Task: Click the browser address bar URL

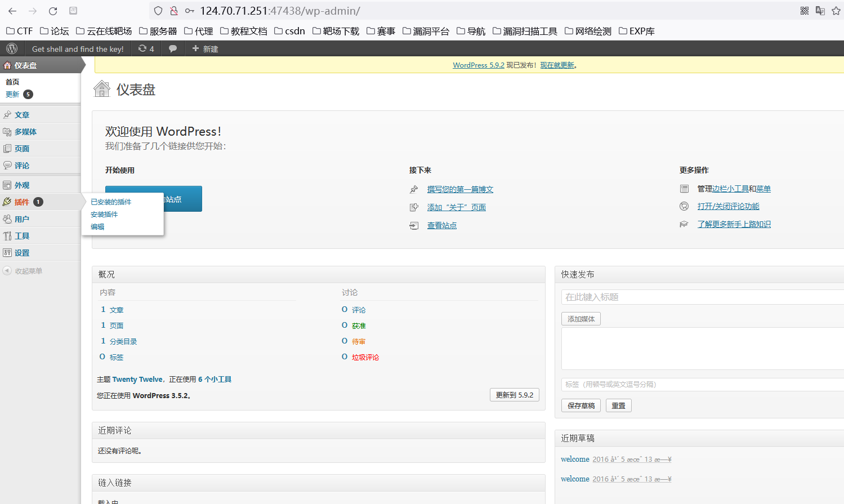Action: 280,11
